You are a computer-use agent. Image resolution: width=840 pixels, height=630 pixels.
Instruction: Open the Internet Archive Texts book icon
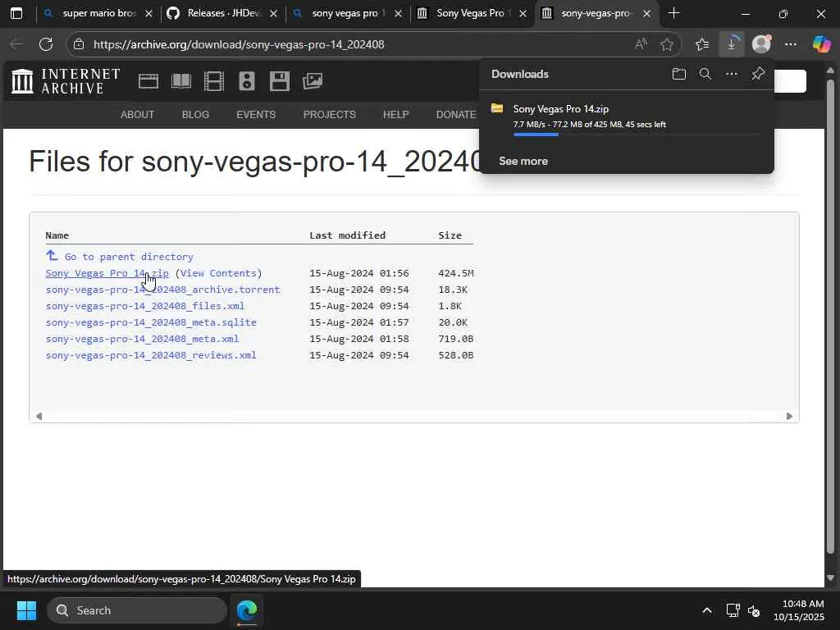(181, 81)
